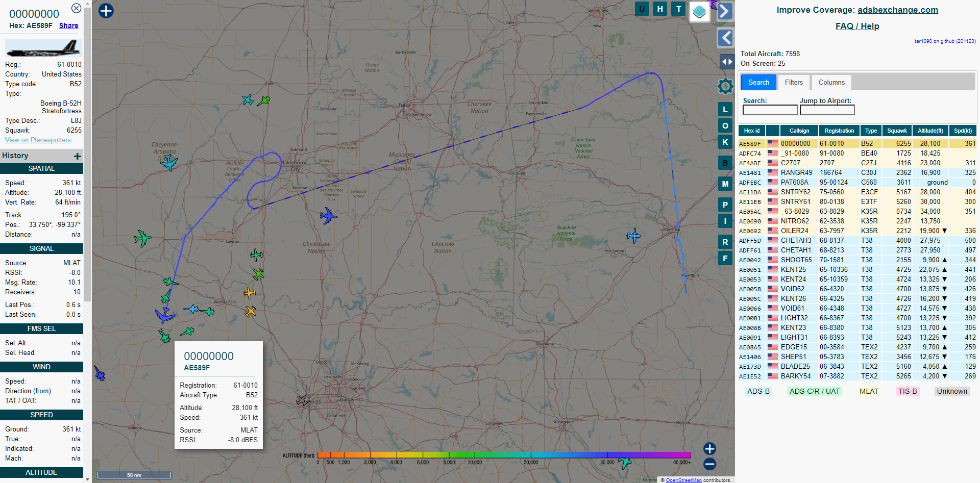Sort table by the flag column header
Screen dimensions: 980x483
pyautogui.click(x=772, y=131)
